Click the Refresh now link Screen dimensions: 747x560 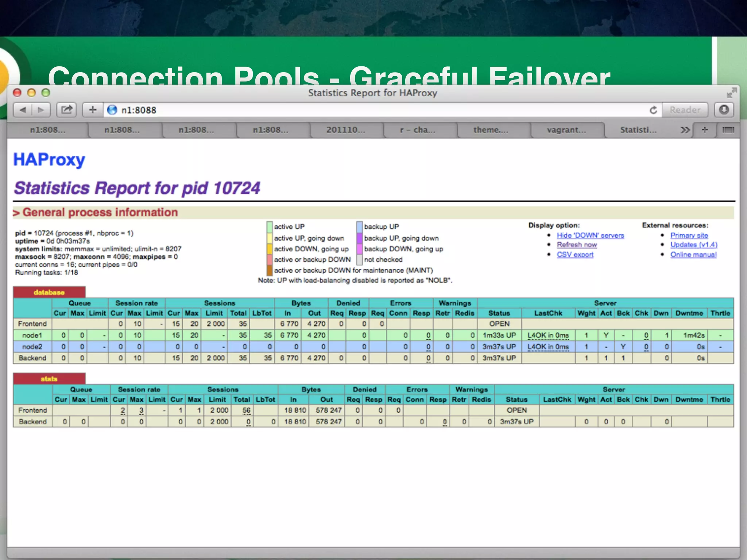(577, 245)
